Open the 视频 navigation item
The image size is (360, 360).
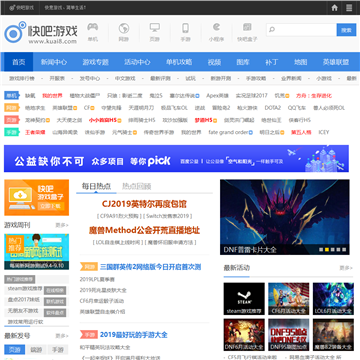(214, 62)
